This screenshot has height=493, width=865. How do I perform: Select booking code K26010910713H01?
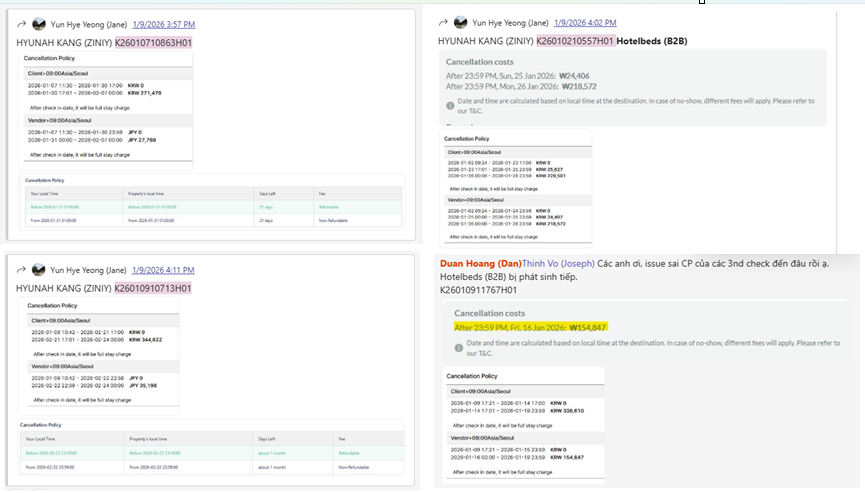coord(153,288)
